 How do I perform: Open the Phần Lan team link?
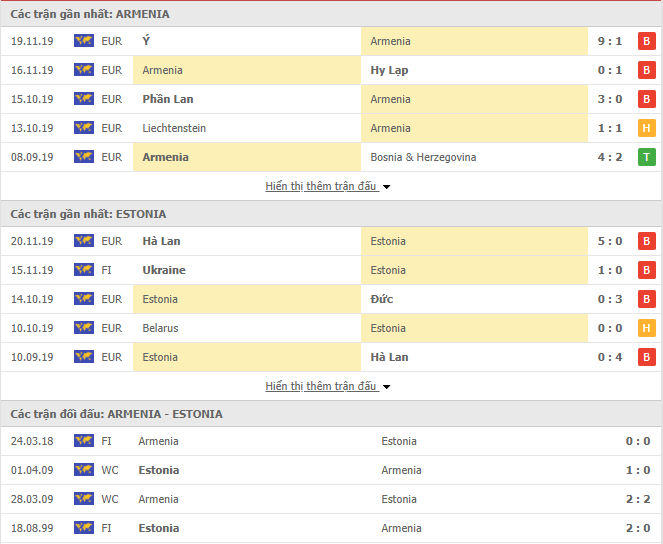[x=168, y=99]
